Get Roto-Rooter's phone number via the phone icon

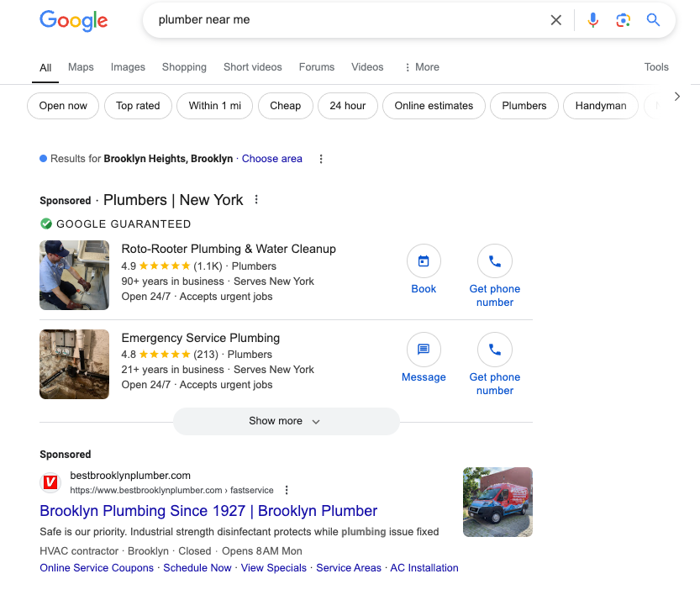495,261
